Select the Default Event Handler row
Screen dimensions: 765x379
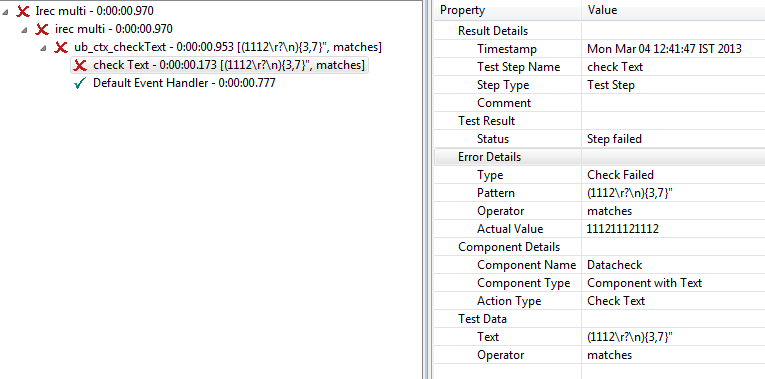coord(184,83)
